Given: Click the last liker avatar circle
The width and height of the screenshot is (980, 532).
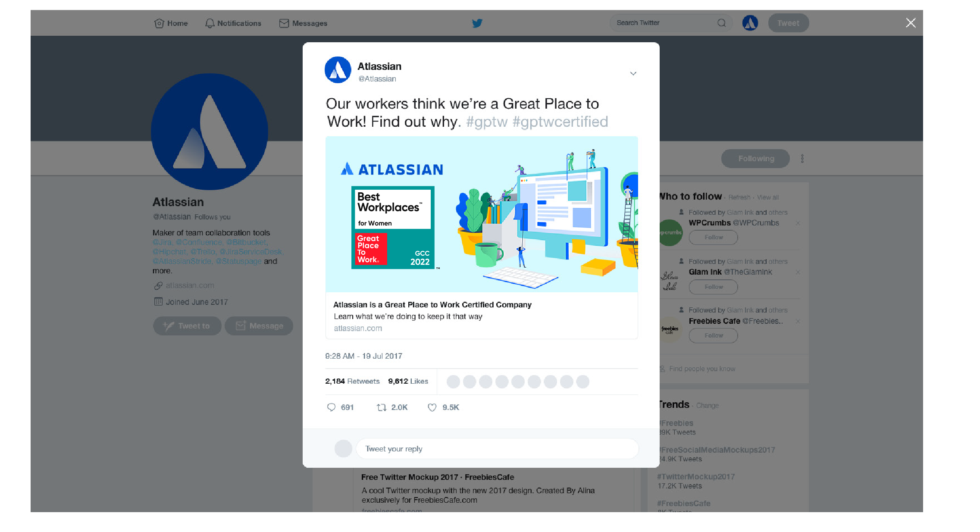Looking at the screenshot, I should (x=582, y=382).
